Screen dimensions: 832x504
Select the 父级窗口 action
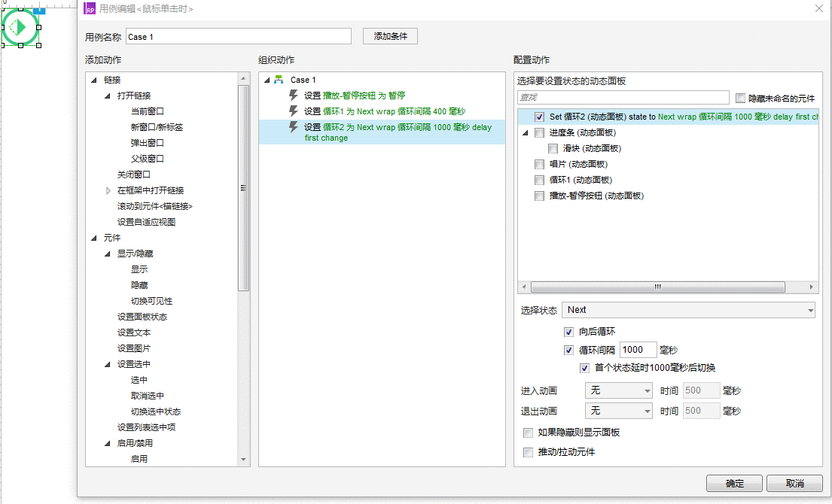tap(148, 159)
